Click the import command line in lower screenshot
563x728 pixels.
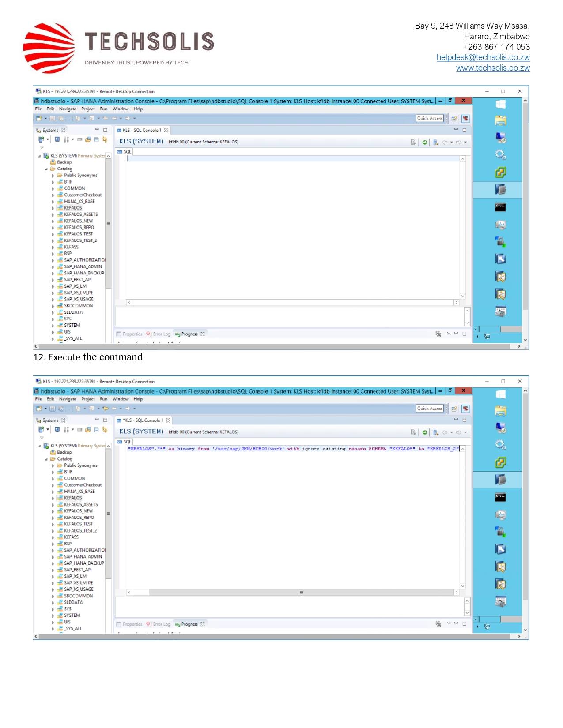point(294,449)
